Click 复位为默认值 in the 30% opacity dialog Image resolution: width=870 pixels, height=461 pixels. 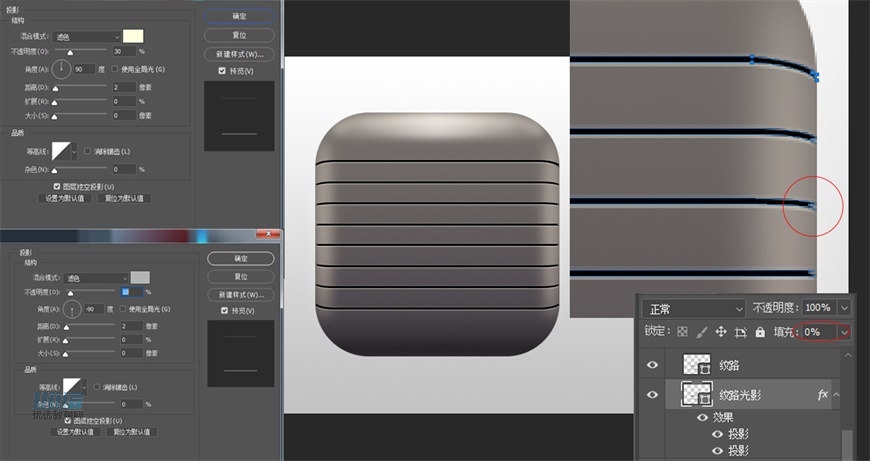tap(124, 198)
